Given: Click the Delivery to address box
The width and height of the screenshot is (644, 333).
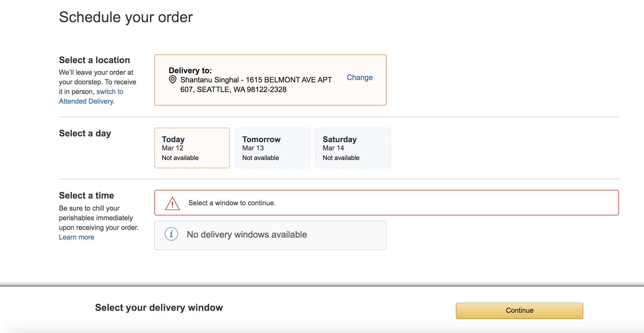Looking at the screenshot, I should pyautogui.click(x=270, y=80).
